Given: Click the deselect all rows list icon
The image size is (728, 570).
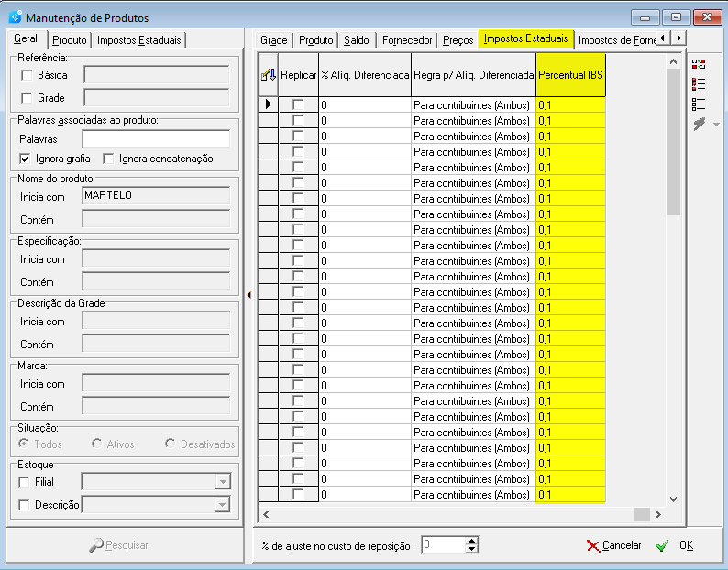Looking at the screenshot, I should [x=699, y=104].
